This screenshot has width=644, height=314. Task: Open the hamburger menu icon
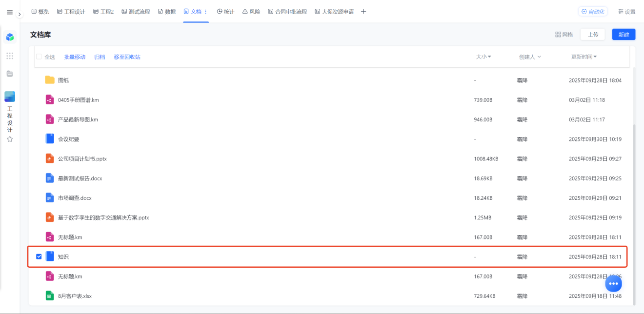10,12
